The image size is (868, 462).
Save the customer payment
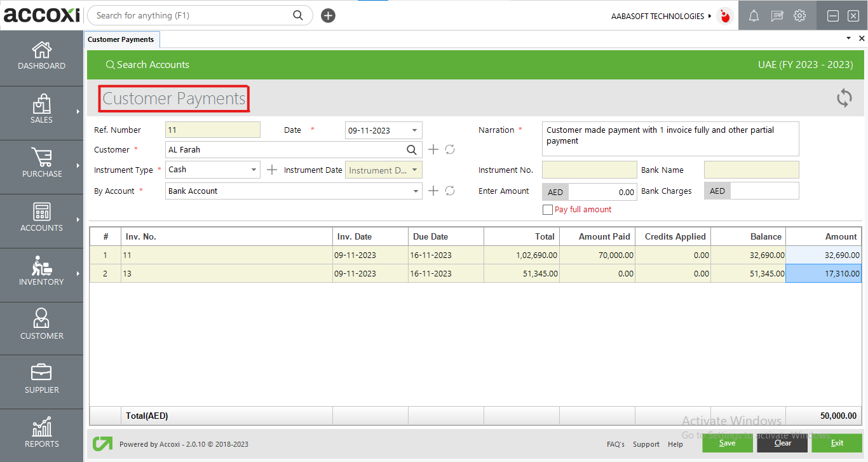tap(728, 443)
